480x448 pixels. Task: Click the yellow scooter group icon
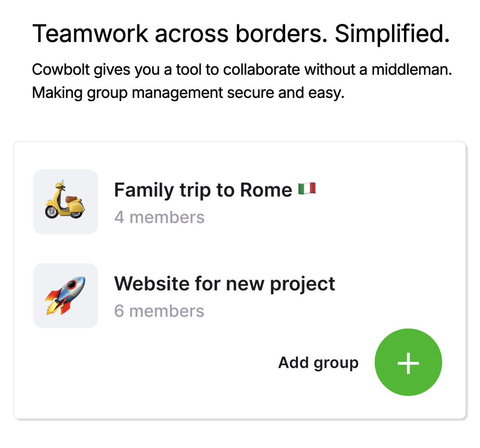click(66, 202)
